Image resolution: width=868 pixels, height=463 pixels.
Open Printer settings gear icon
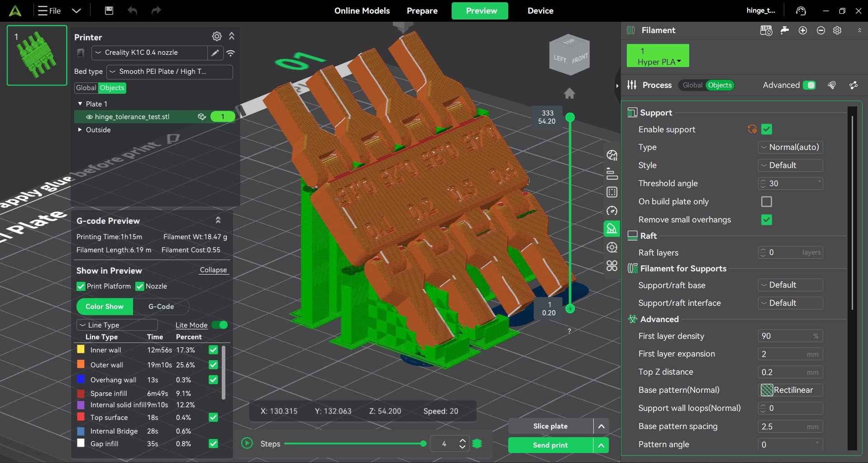[217, 36]
